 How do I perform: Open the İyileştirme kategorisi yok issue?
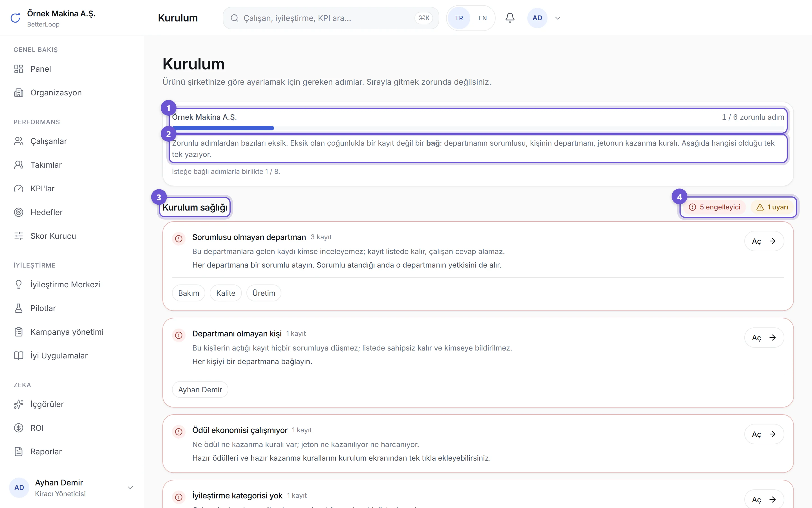tap(764, 500)
